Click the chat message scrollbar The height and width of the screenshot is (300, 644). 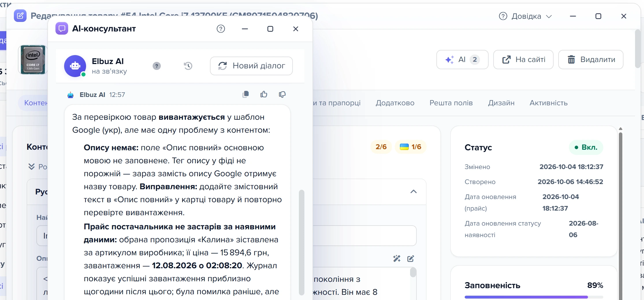point(301,242)
